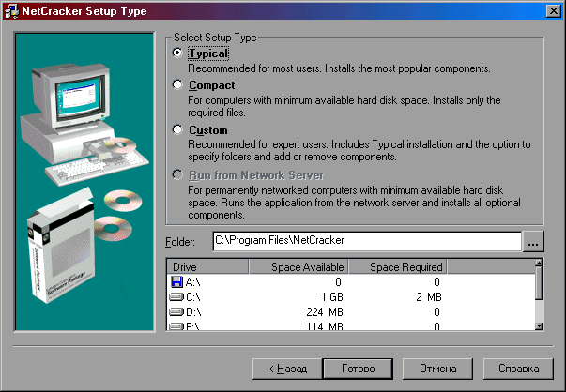The height and width of the screenshot is (392, 566).
Task: Click the hard drive icon for C:\
Action: pos(176,296)
